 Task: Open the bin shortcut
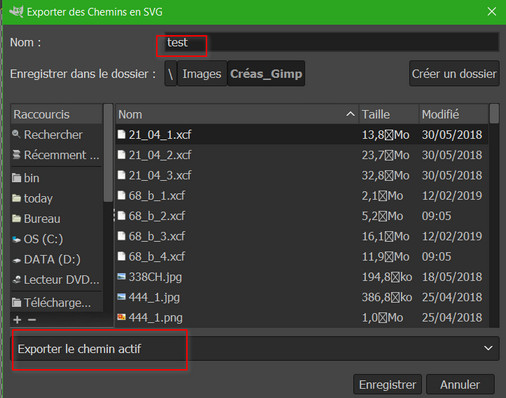(57, 178)
